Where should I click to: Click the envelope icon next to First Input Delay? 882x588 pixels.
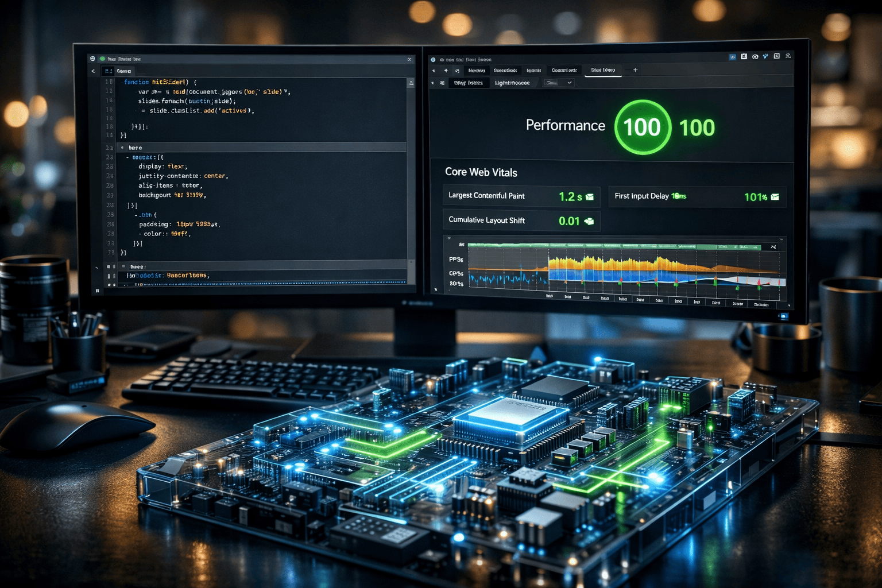click(775, 197)
